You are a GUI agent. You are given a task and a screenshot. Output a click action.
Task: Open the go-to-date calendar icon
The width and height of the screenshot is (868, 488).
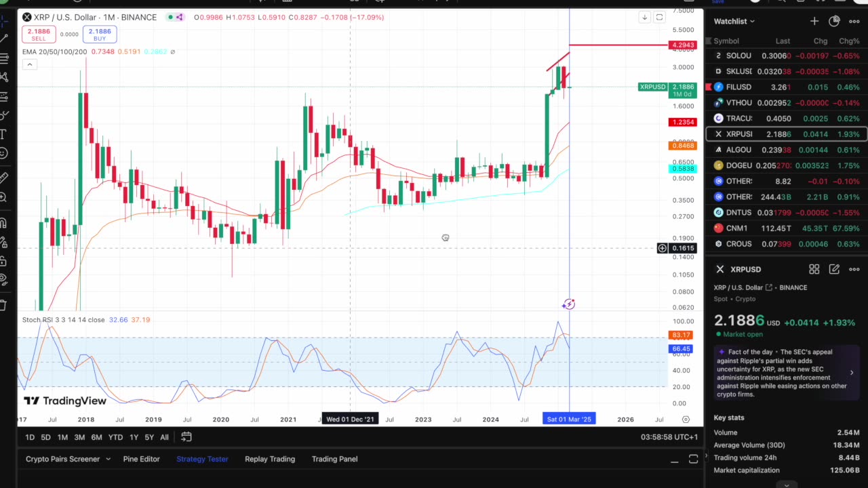(x=186, y=437)
